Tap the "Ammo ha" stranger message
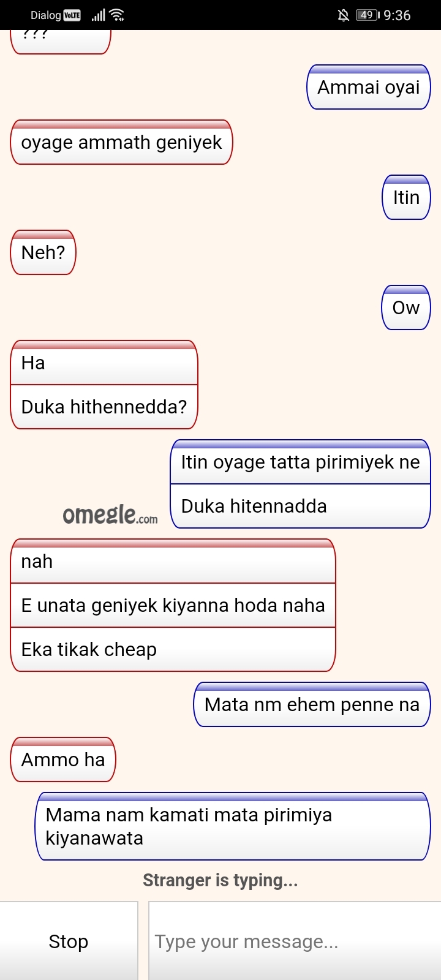Image resolution: width=441 pixels, height=980 pixels. [63, 759]
